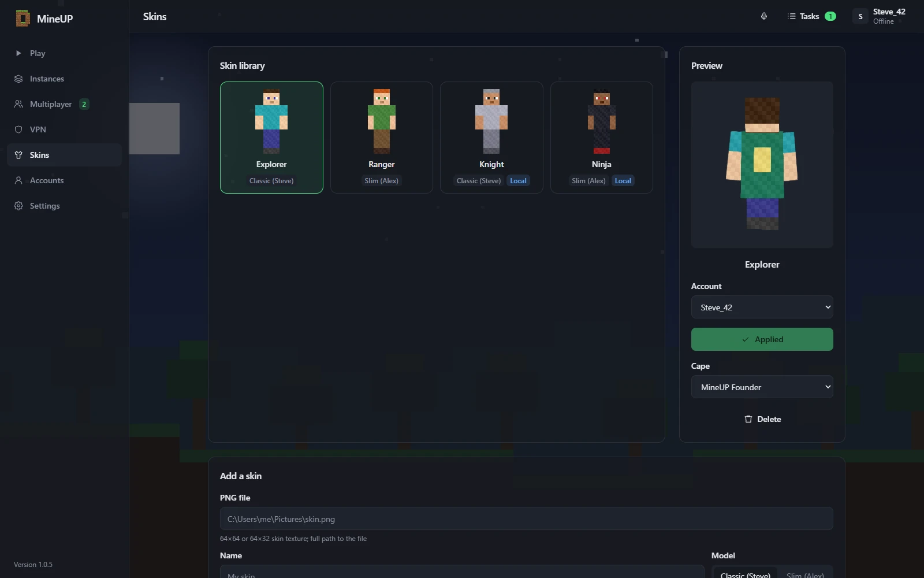Open the Account dropdown showing Steve_42
Screen dimensions: 924x578
(762, 307)
